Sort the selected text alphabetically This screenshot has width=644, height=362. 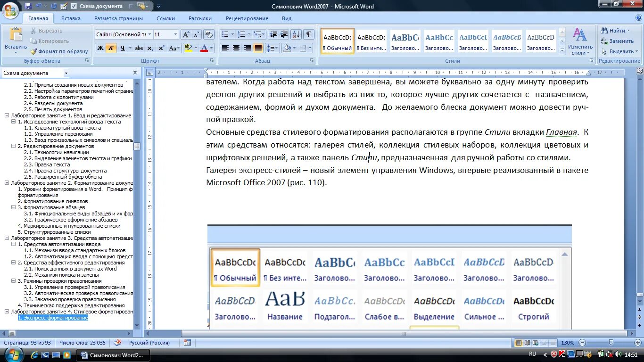coord(296,34)
